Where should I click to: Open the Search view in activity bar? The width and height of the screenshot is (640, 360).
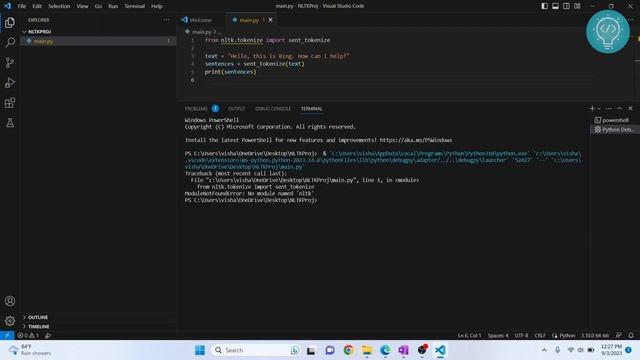(x=10, y=42)
